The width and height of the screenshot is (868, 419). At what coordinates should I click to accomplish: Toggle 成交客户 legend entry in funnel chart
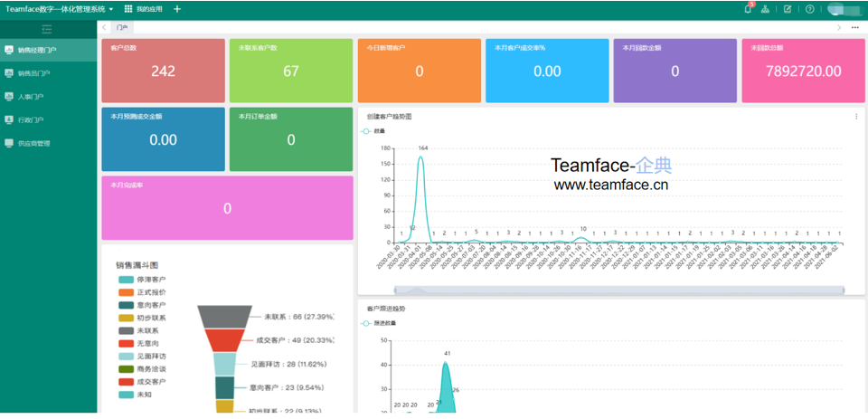142,382
